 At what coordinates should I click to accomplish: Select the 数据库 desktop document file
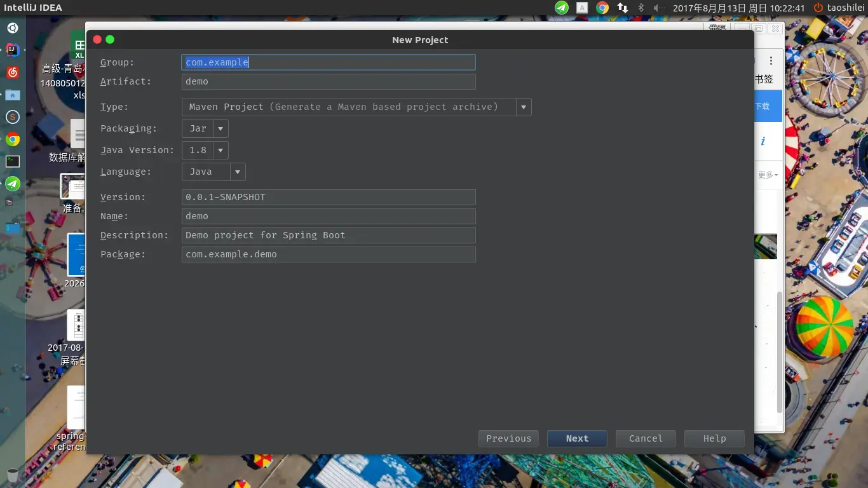(78, 134)
